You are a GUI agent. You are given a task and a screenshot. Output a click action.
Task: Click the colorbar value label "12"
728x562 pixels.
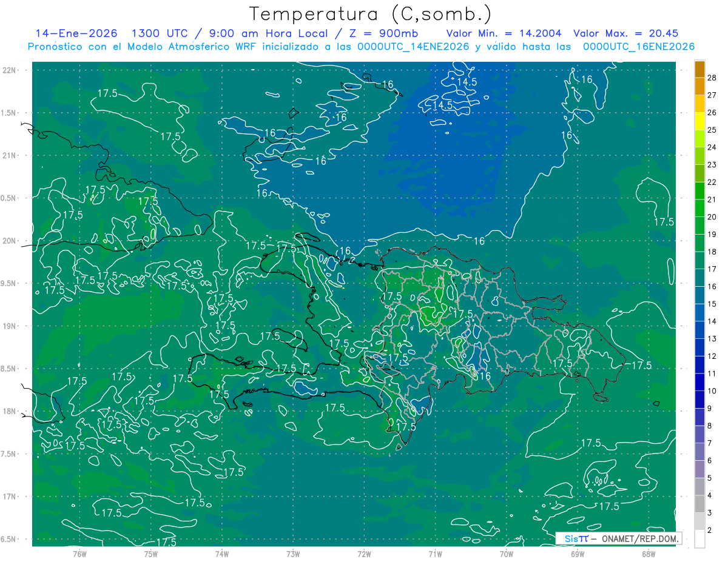(712, 356)
